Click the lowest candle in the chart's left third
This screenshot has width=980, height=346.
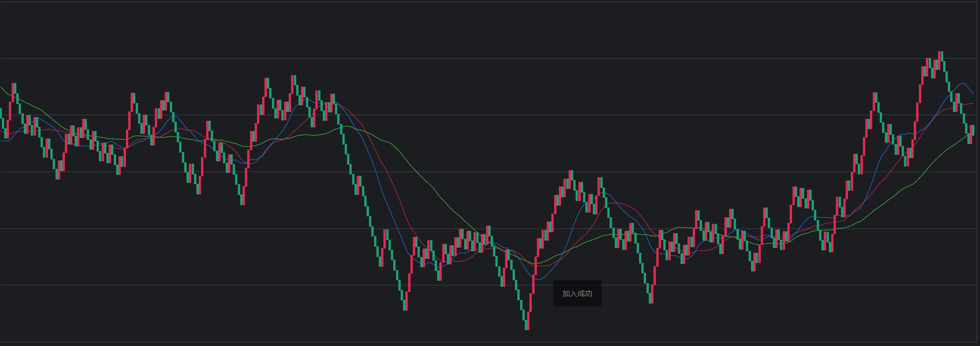pos(242,195)
